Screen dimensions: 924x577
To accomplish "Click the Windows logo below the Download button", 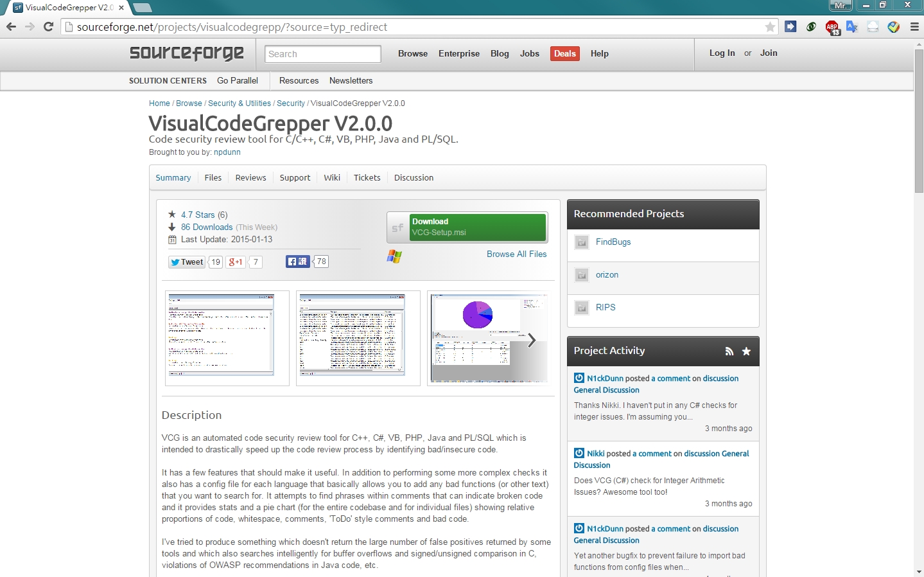I will 394,256.
